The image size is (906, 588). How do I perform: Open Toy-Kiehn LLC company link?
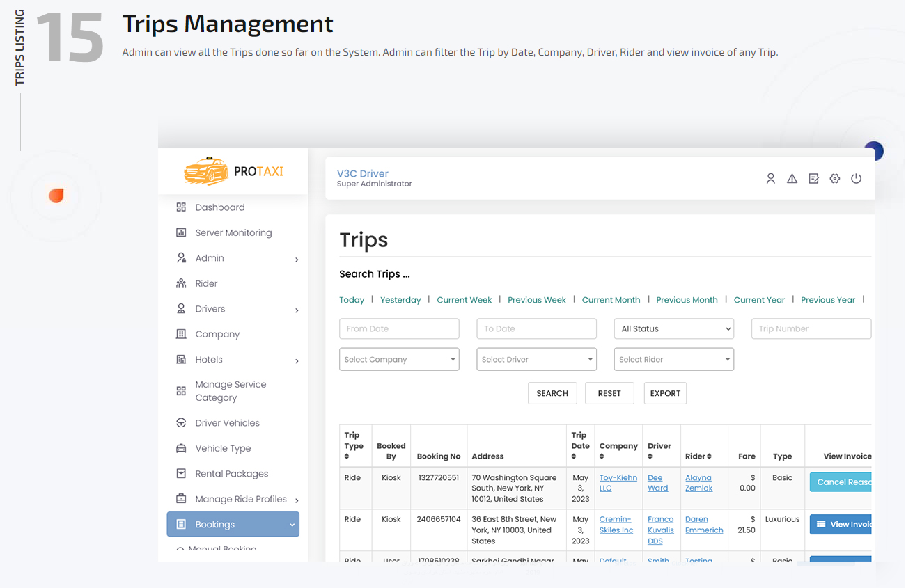[618, 483]
